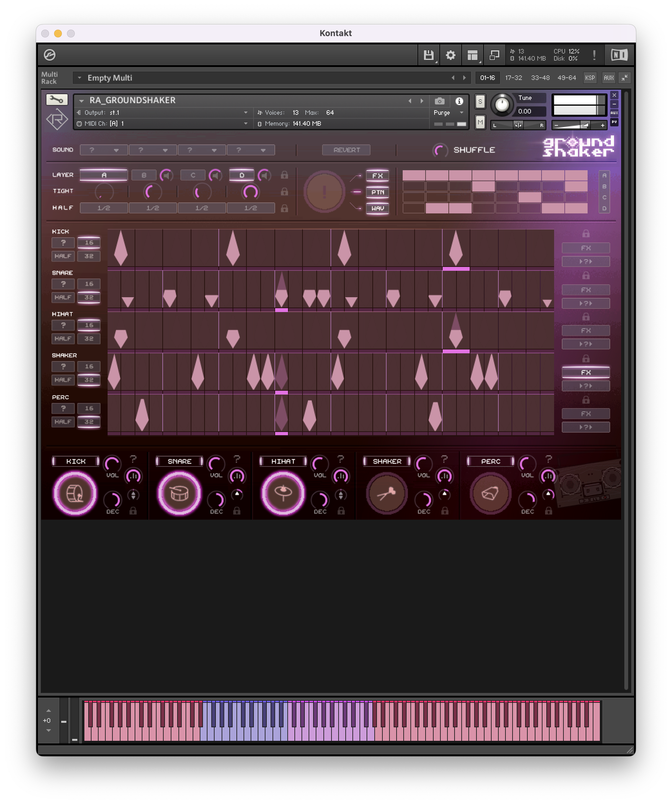The image size is (672, 804).
Task: Click the snare drum pad icon
Action: [179, 493]
